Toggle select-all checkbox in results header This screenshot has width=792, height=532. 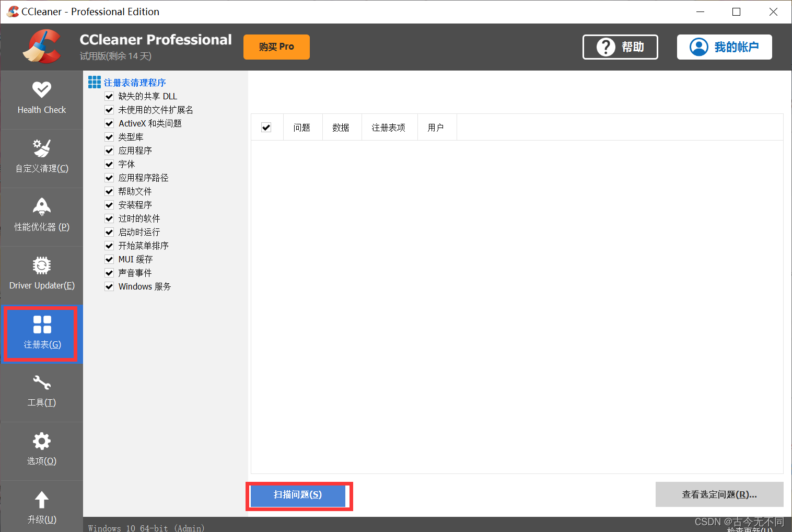pos(266,128)
